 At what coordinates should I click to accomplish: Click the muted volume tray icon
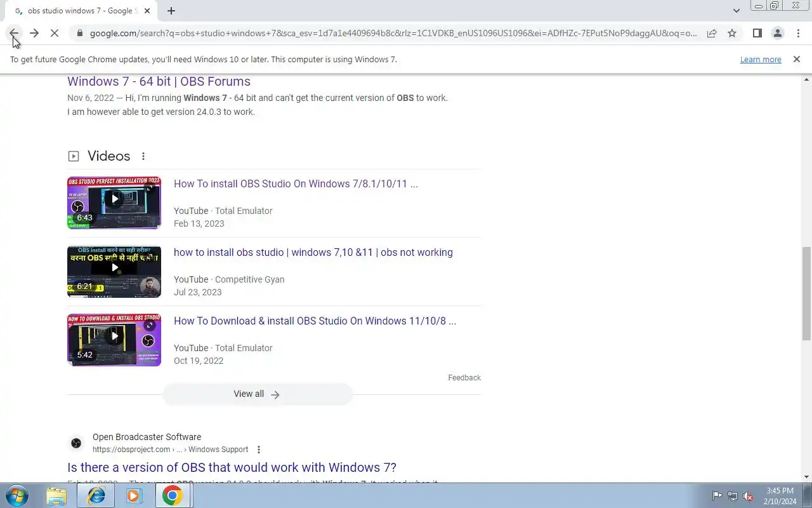point(748,496)
